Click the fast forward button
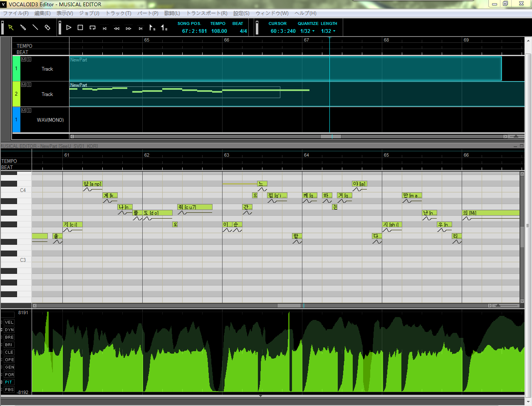532x406 pixels. pos(129,28)
